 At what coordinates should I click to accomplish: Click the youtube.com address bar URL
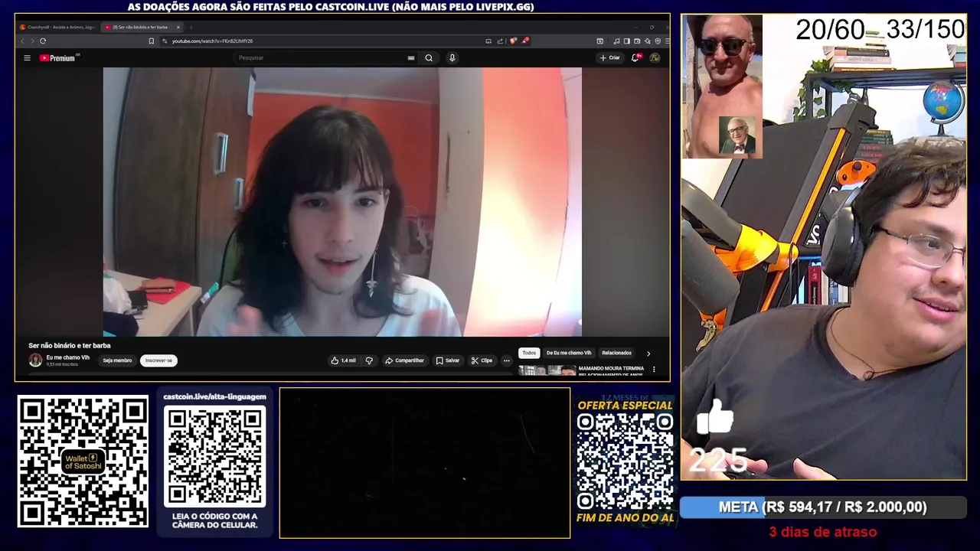[212, 41]
